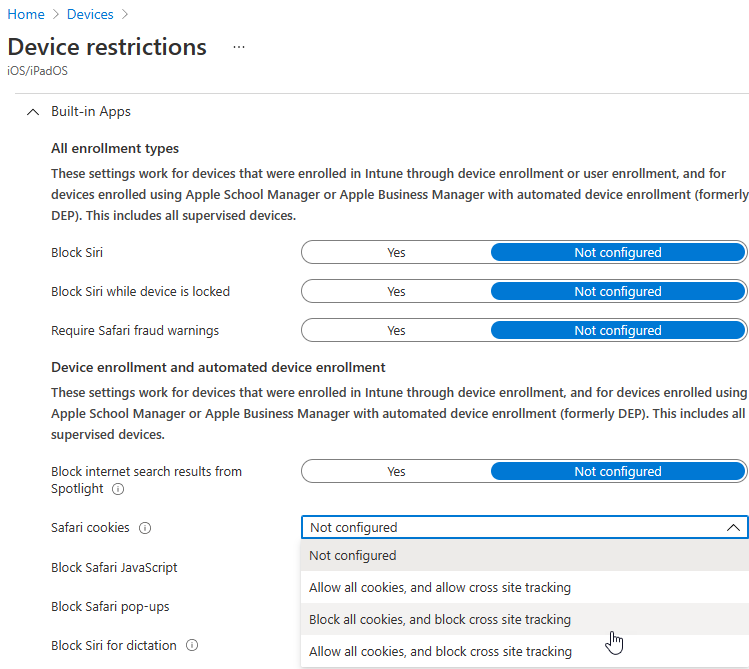The width and height of the screenshot is (749, 669).
Task: Choose Allow all cookies, and allow cross site tracking
Action: [x=524, y=587]
